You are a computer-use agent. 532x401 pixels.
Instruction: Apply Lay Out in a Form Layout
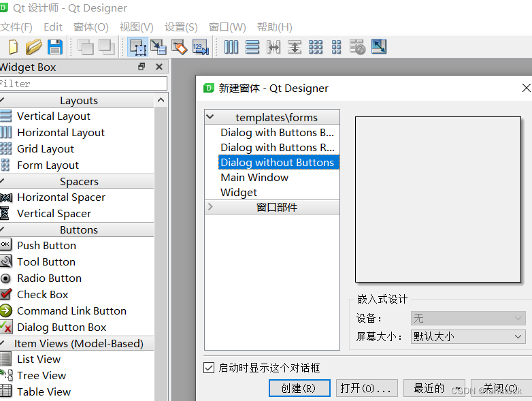pyautogui.click(x=336, y=47)
